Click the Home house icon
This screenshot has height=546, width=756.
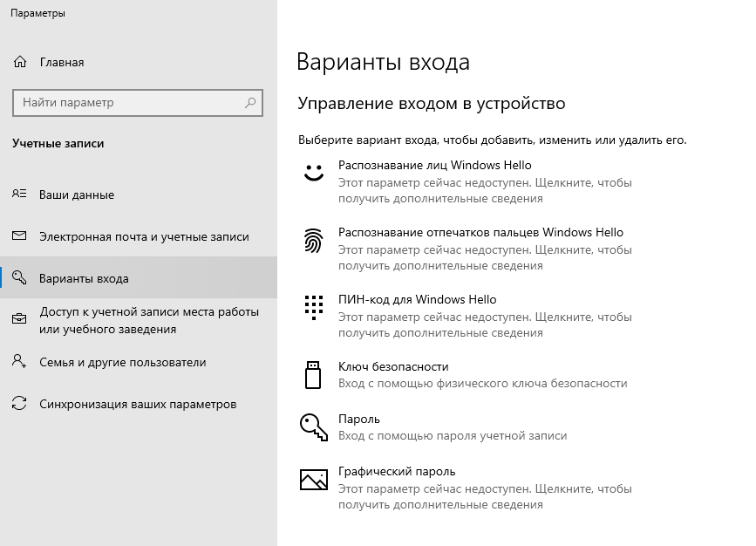(x=20, y=62)
